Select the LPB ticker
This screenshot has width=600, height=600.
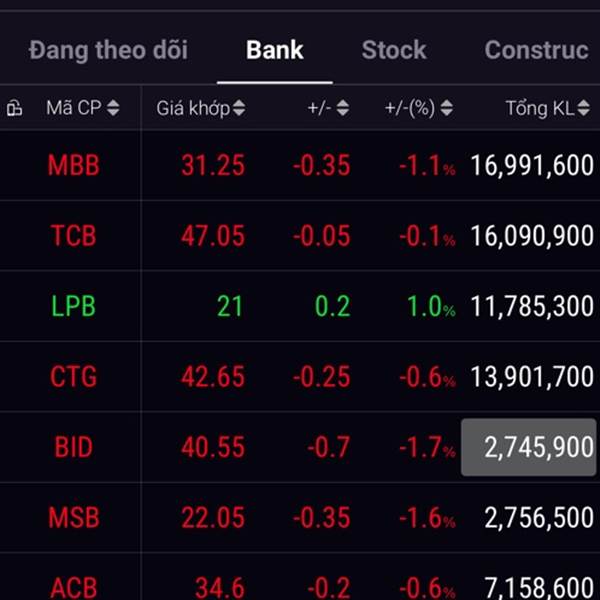point(73,306)
